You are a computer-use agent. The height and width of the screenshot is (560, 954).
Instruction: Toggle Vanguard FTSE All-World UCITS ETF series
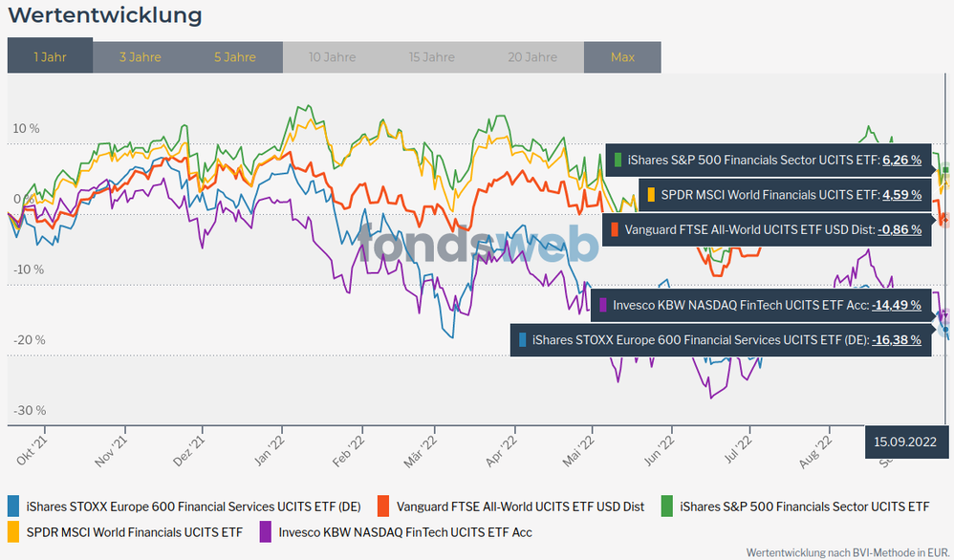pyautogui.click(x=520, y=506)
